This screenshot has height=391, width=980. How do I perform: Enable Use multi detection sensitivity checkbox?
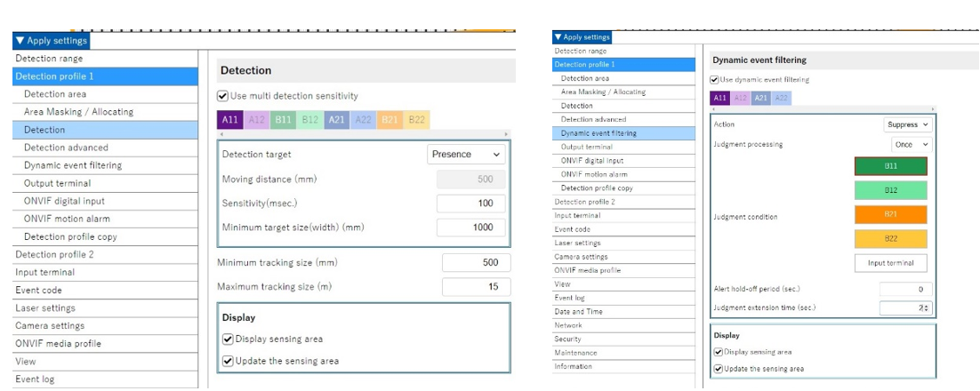coord(223,96)
